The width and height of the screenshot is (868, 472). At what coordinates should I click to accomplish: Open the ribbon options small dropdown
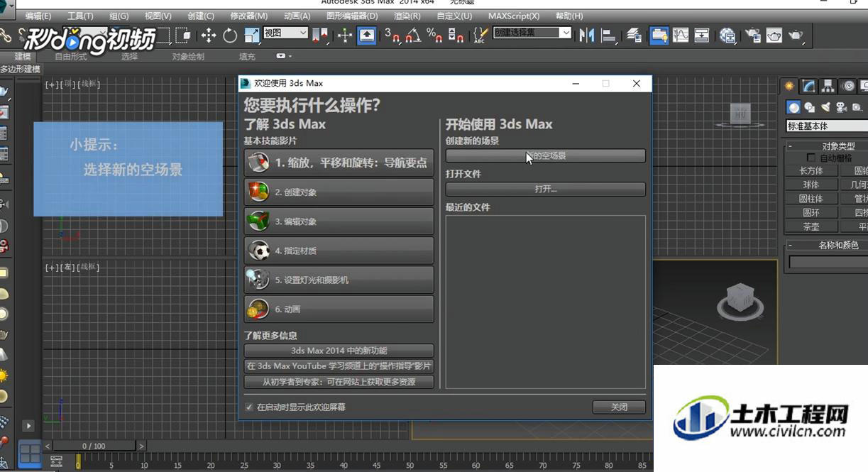284,56
